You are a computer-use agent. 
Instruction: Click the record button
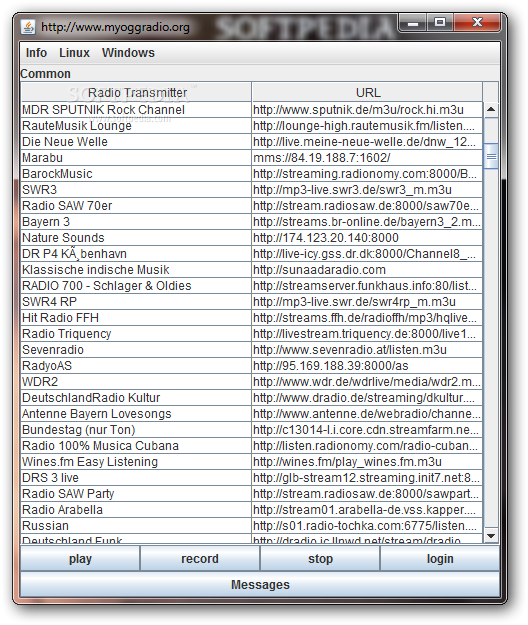200,558
